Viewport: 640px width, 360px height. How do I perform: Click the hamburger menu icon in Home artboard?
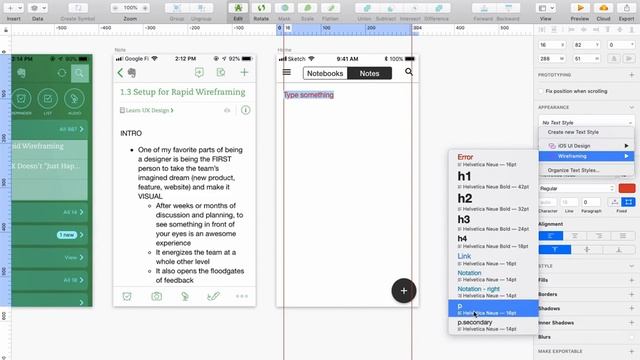click(287, 72)
